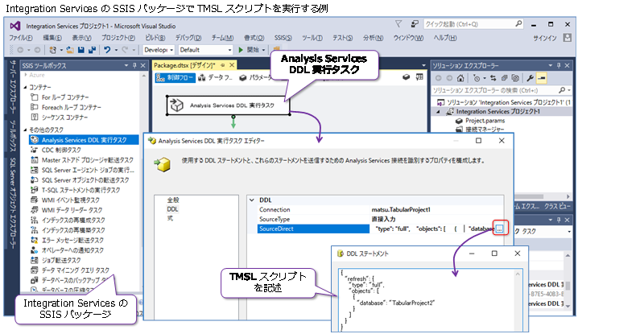Click the feedback icon beside Quick Launch
This screenshot has height=334, width=644.
(x=415, y=24)
